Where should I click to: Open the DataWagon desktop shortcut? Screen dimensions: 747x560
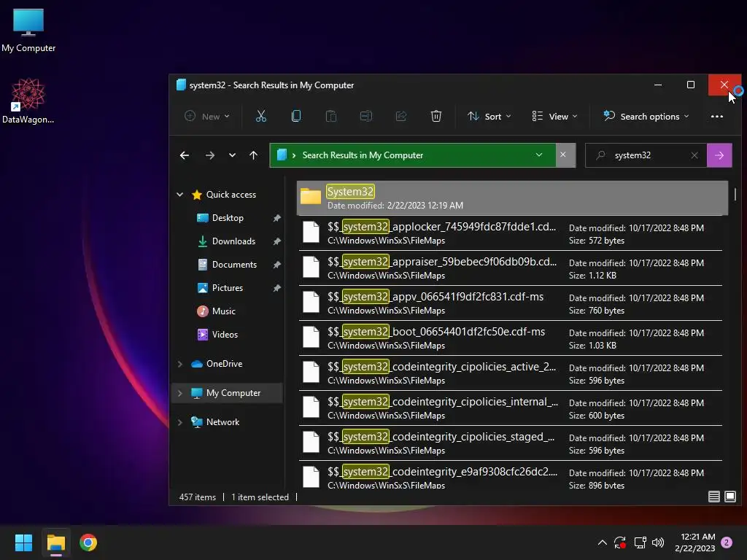tap(28, 101)
